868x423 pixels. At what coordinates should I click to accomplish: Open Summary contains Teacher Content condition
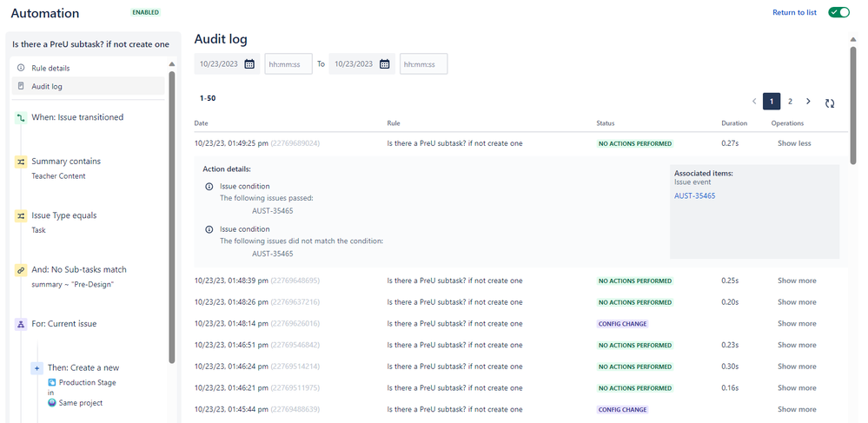[x=66, y=168]
